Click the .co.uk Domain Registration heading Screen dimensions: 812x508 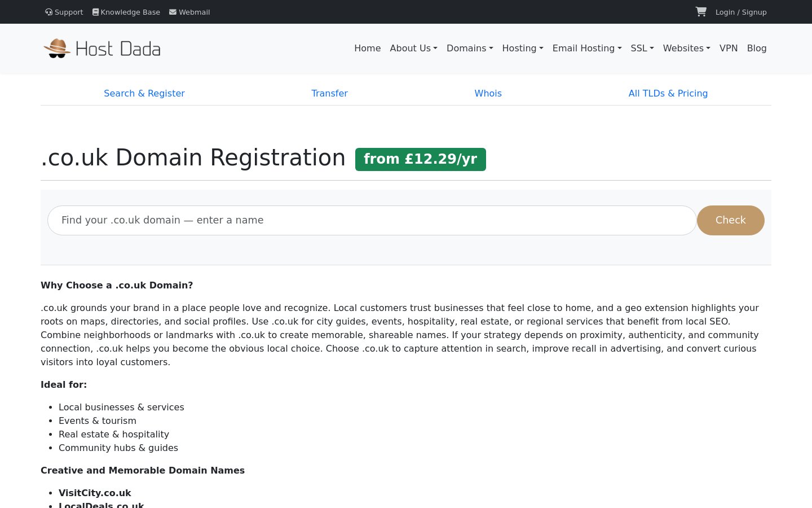(x=193, y=157)
